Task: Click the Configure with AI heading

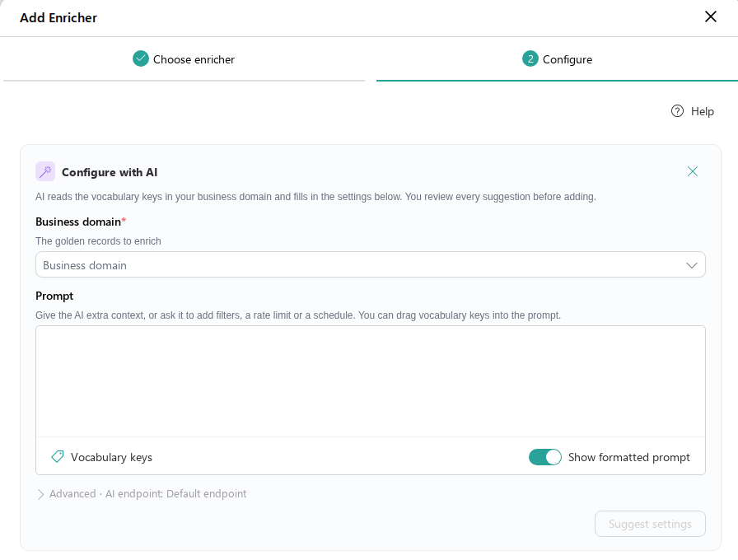Action: coord(110,172)
